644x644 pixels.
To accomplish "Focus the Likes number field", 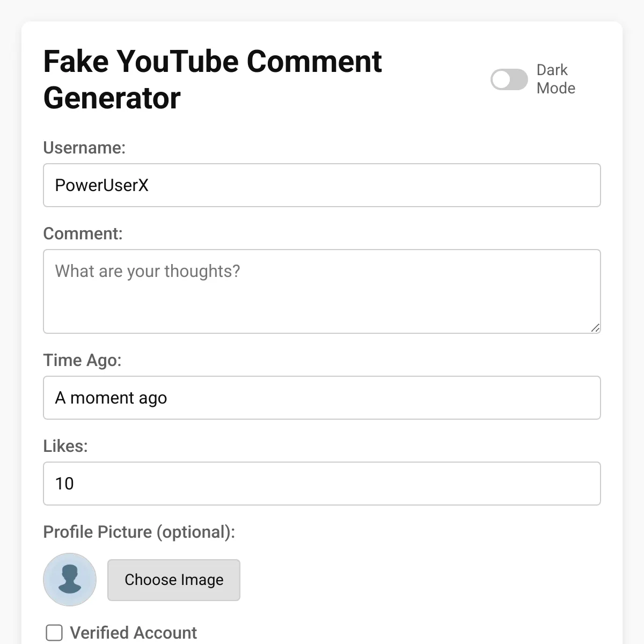I will click(322, 484).
